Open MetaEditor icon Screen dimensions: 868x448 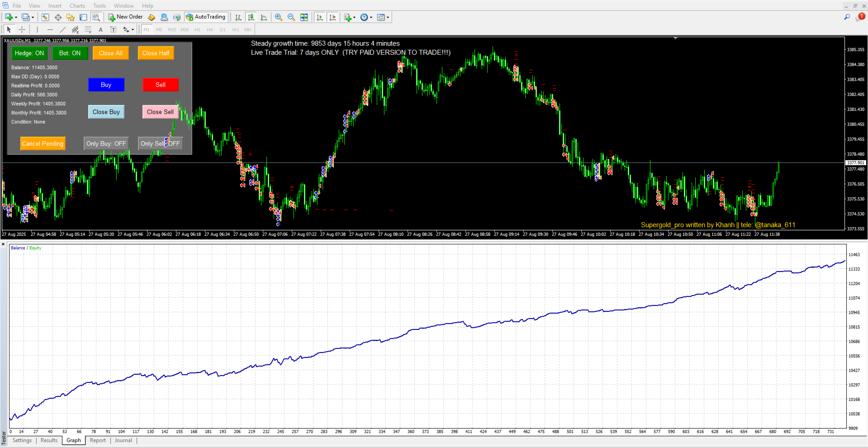click(152, 17)
